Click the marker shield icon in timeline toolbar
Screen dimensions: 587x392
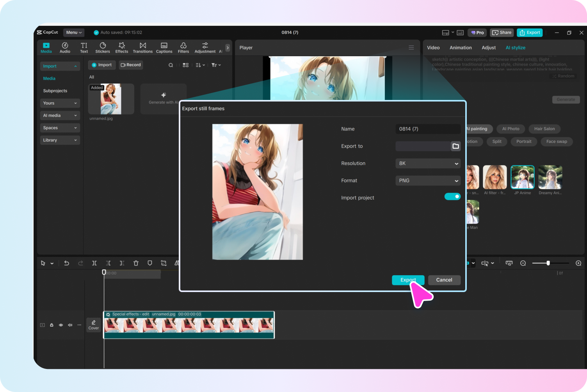coord(150,263)
